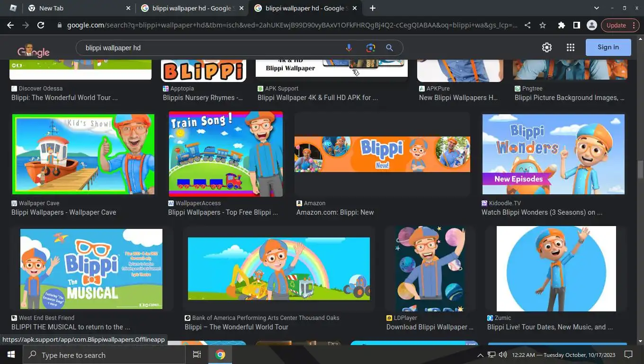644x364 pixels.
Task: Open link Download Blippi Wallpaper
Action: point(430,327)
